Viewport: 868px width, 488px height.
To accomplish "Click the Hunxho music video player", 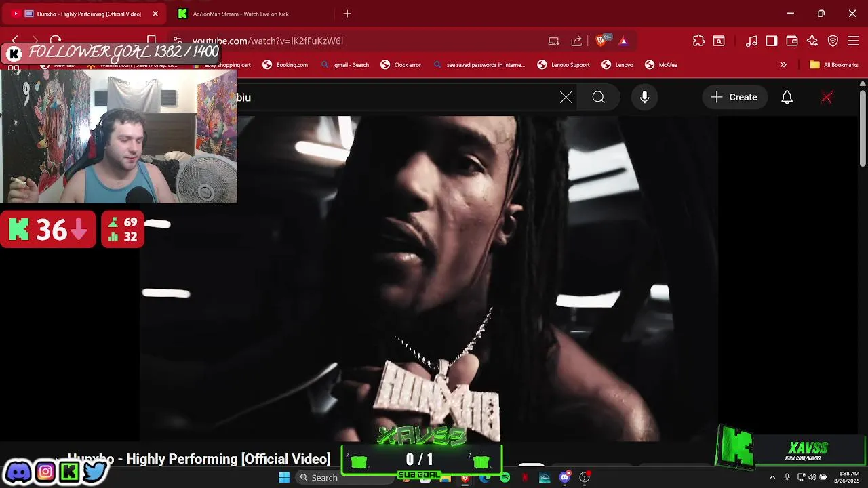I will (x=429, y=278).
